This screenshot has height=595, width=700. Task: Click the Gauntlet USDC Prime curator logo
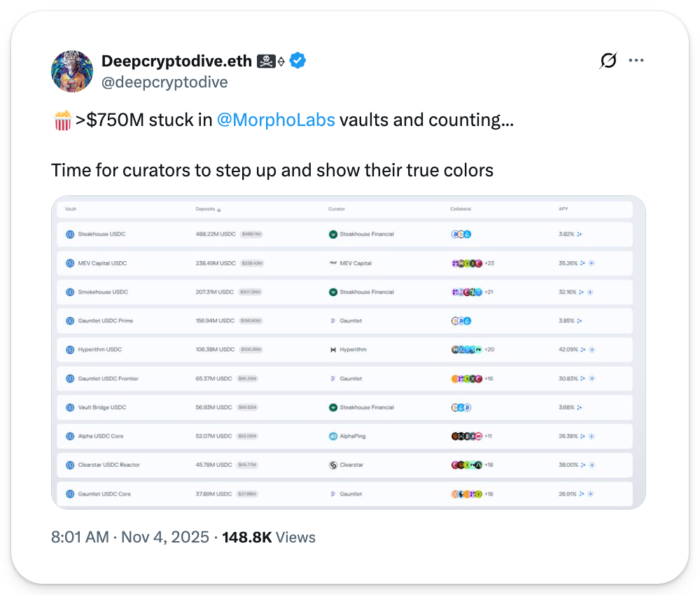tap(333, 321)
